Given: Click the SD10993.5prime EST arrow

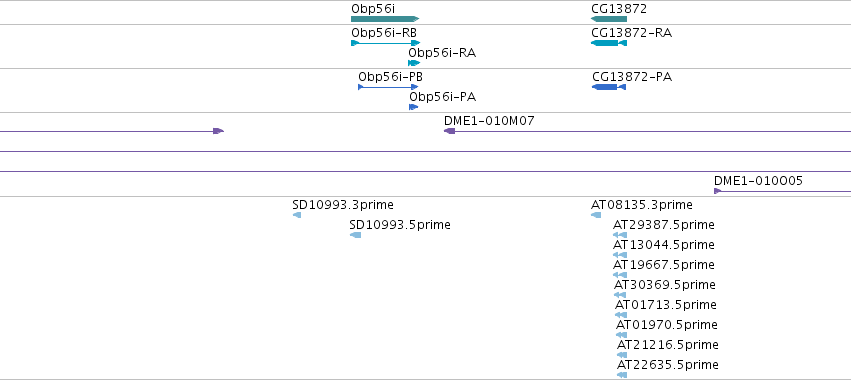Looking at the screenshot, I should click(x=355, y=235).
